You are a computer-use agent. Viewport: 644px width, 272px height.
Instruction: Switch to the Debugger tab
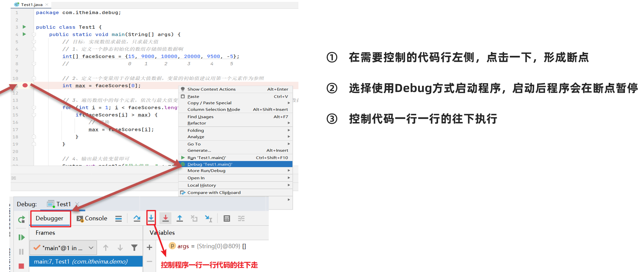[49, 218]
